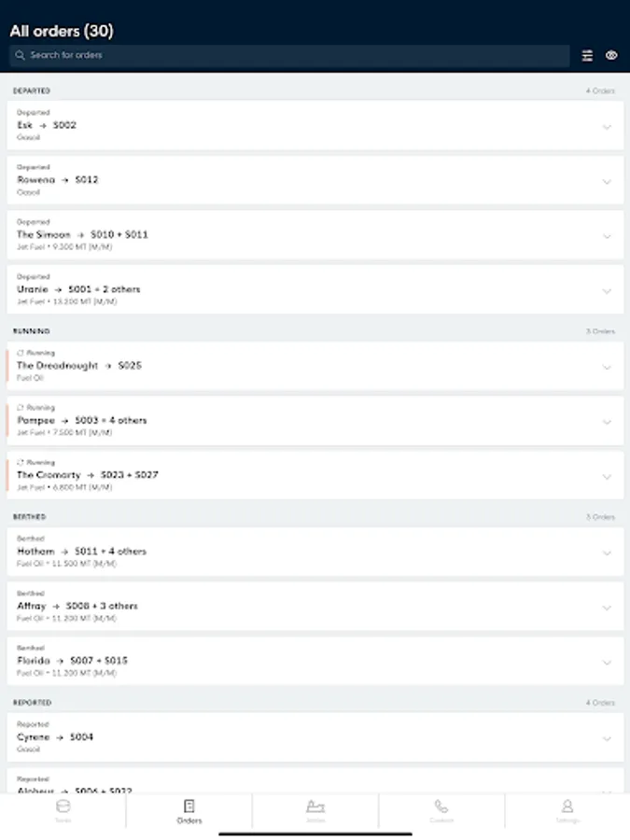Select the Orders tab

point(189,811)
